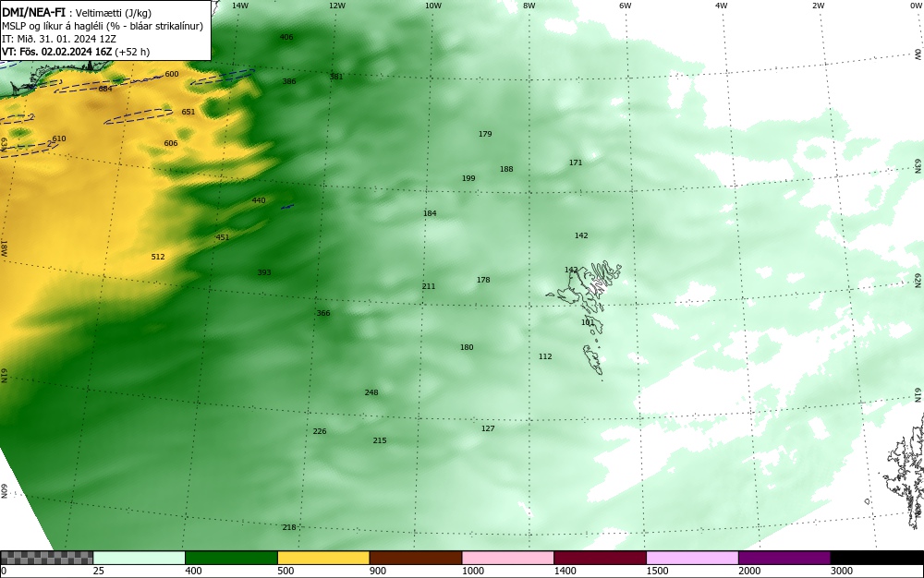The width and height of the screenshot is (924, 578).
Task: Click the map value '215'
Action: tap(380, 440)
